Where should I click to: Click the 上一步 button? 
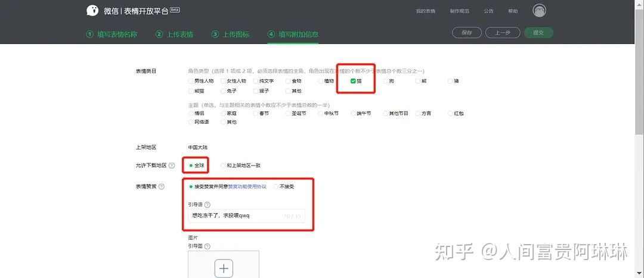tap(503, 33)
